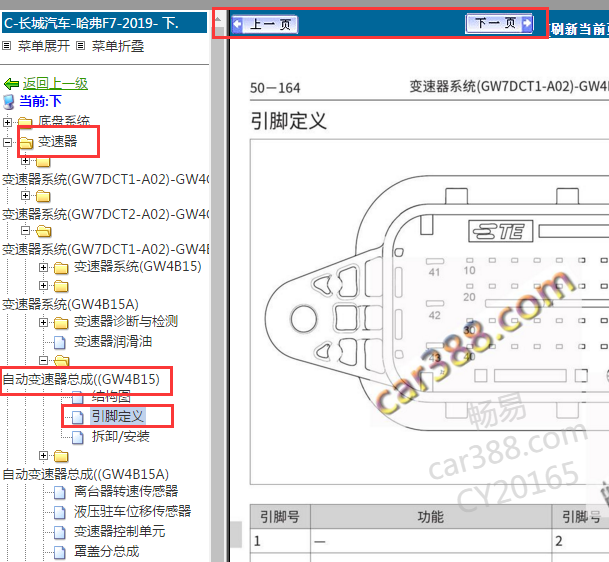609x562 pixels.
Task: Click 变速器系统(GW7DCT1-A02)-GW4C label
Action: point(106,179)
